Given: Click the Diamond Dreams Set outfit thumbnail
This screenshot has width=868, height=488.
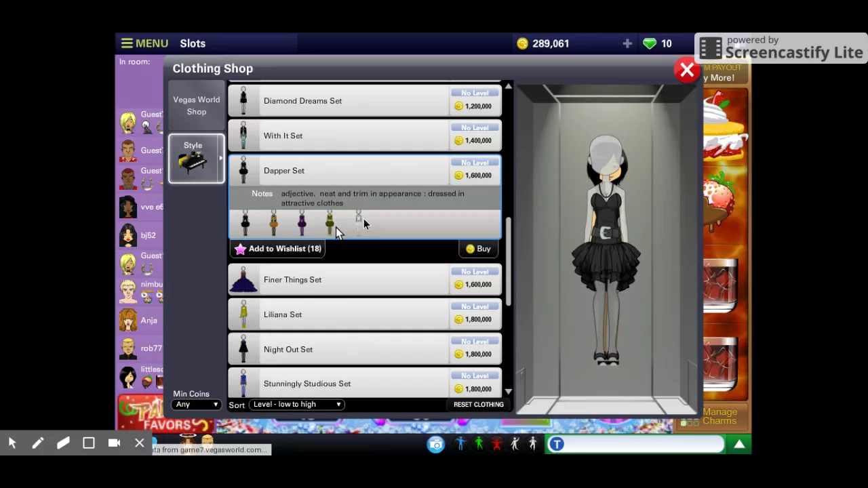Looking at the screenshot, I should point(243,101).
